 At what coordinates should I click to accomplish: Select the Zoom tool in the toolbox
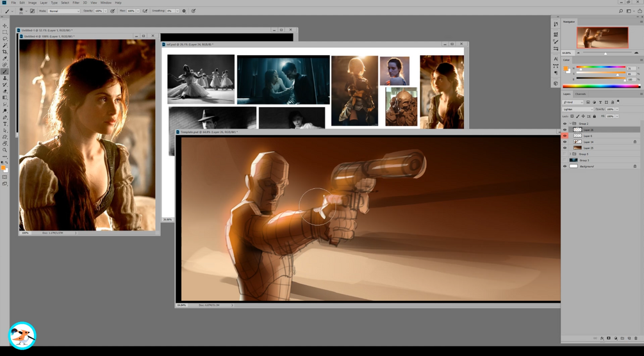pyautogui.click(x=5, y=150)
